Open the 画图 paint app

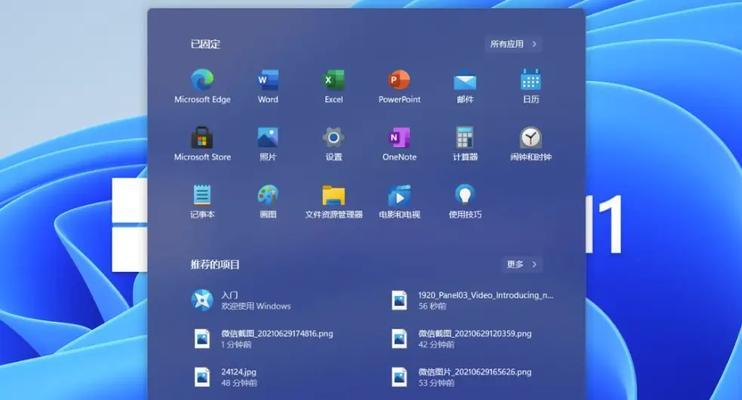268,201
